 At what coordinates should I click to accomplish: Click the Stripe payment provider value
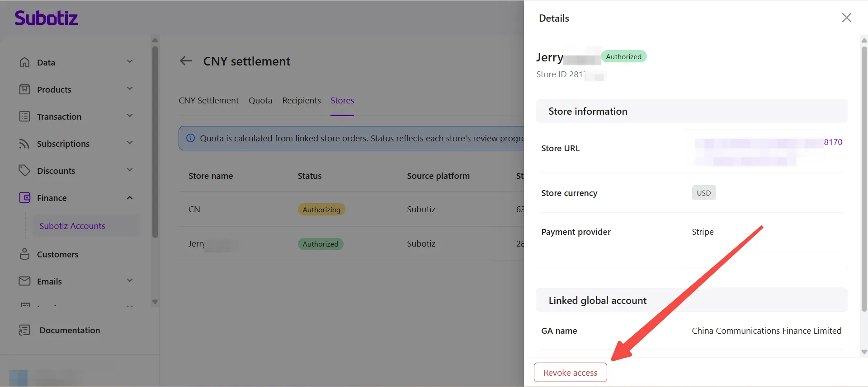703,232
